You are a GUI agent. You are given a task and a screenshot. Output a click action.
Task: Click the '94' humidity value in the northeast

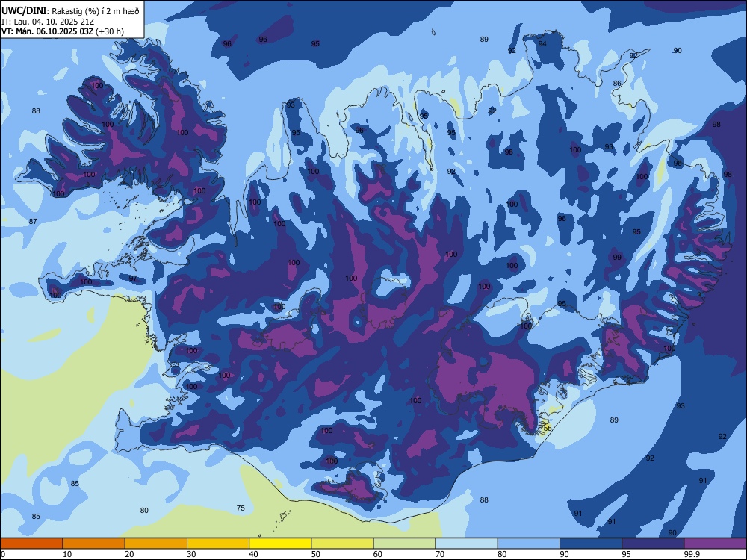[542, 44]
